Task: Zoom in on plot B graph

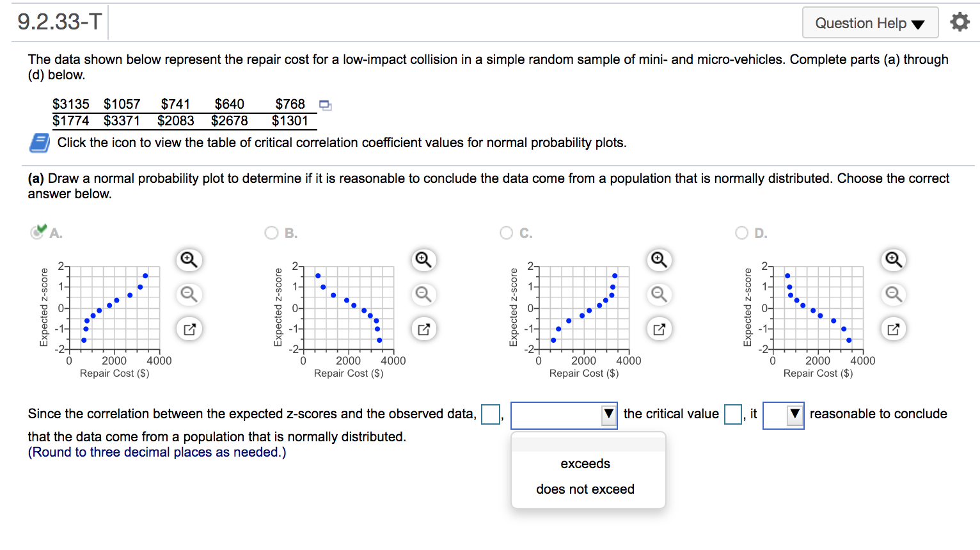Action: (423, 260)
